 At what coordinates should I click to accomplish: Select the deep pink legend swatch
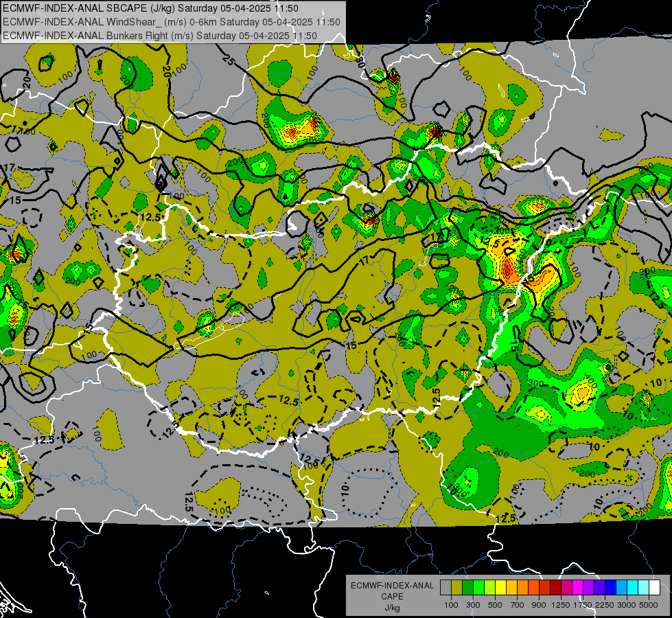click(566, 588)
